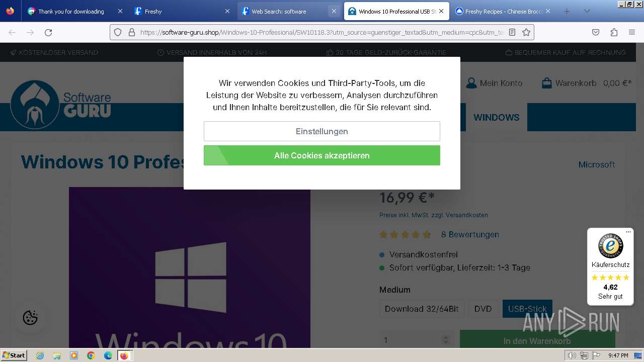Switch to 'Web Search: software' tab

point(279,11)
